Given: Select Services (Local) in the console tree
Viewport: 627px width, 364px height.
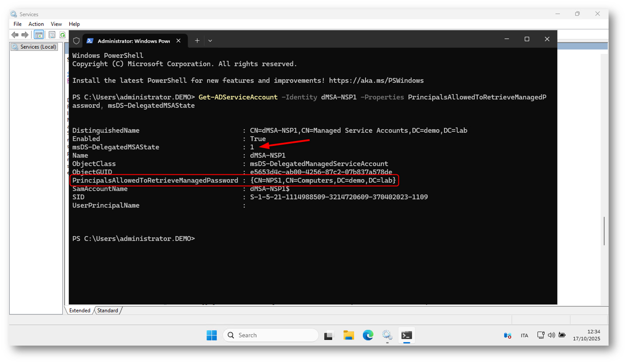Looking at the screenshot, I should [34, 47].
